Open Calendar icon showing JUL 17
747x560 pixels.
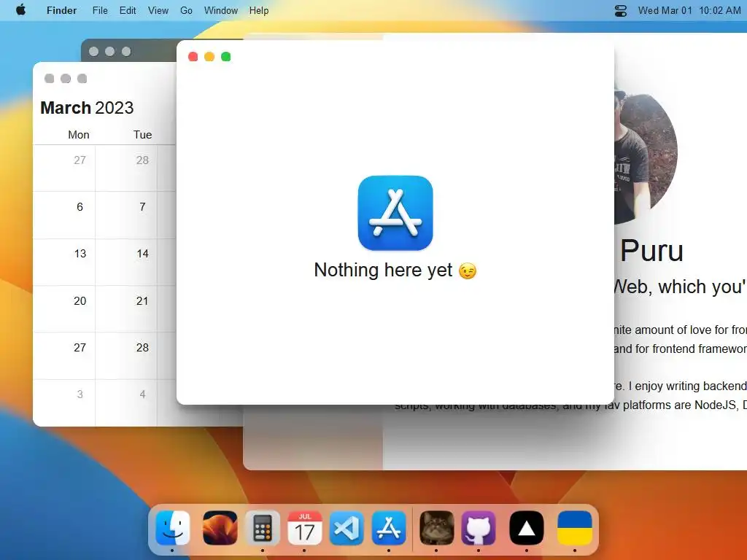(x=304, y=528)
